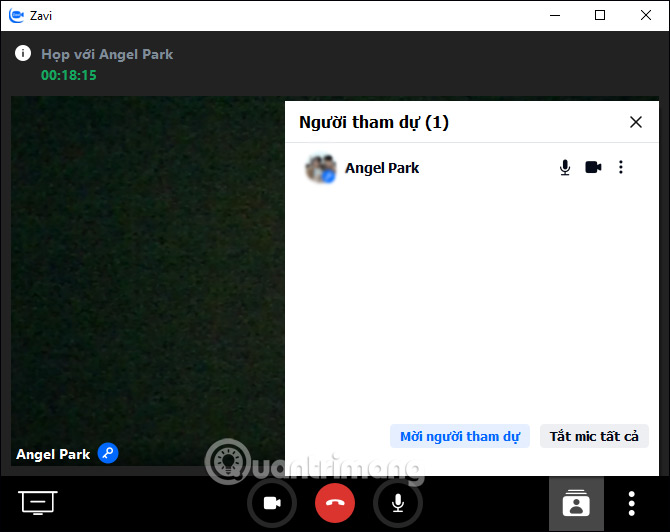Toggle the participants panel icon
The height and width of the screenshot is (532, 670).
point(576,504)
